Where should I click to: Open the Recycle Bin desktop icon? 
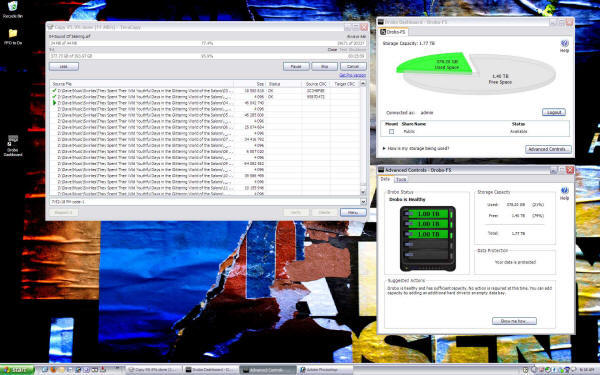pos(13,9)
